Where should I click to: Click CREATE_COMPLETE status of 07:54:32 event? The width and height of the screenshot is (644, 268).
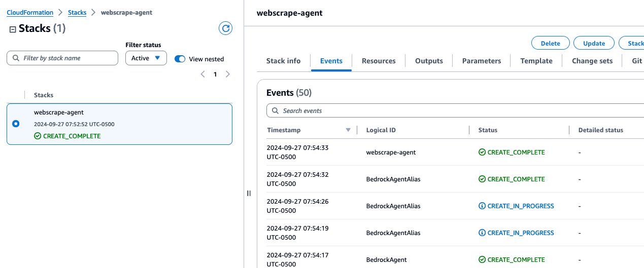coord(512,179)
